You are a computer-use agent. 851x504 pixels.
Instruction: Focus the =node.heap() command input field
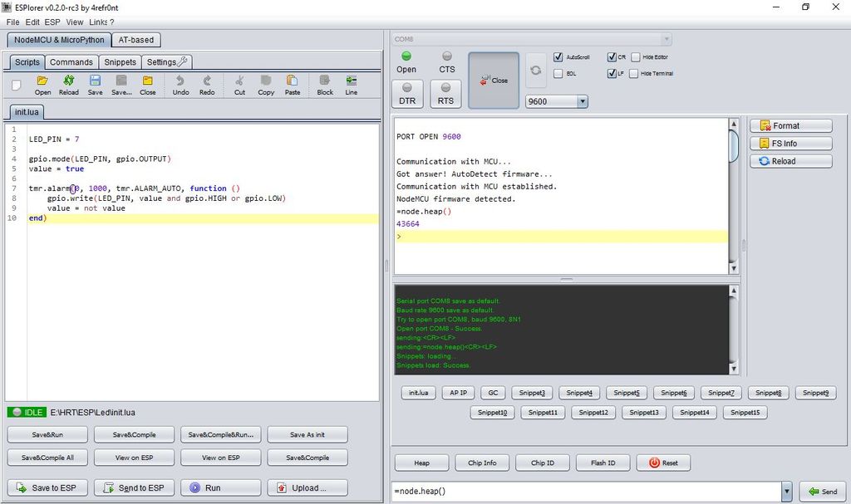586,492
